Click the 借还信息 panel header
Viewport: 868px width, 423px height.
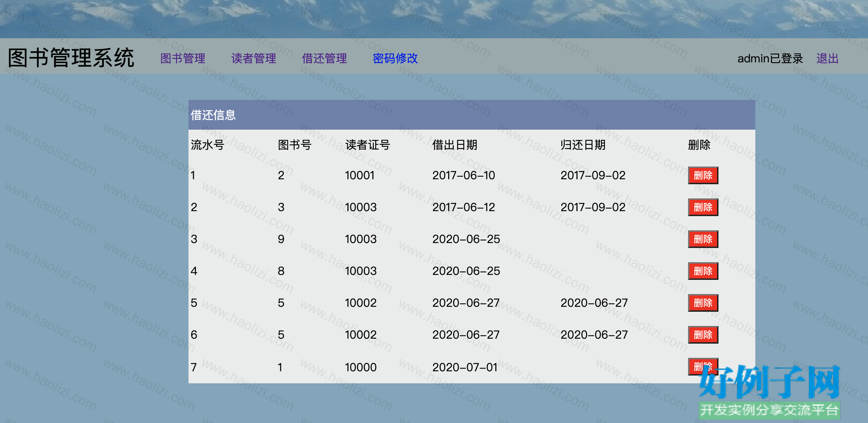[472, 115]
